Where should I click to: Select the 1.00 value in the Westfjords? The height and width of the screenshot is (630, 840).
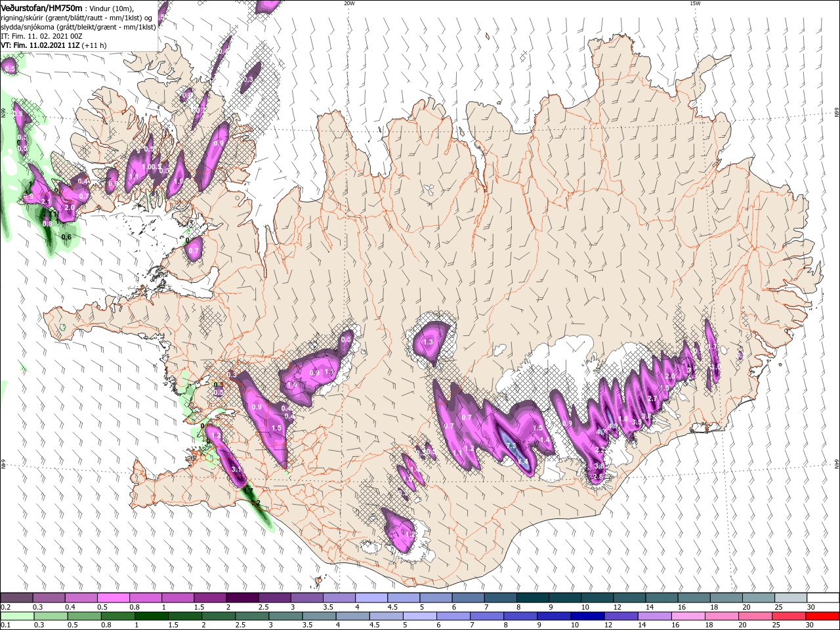pos(149,167)
